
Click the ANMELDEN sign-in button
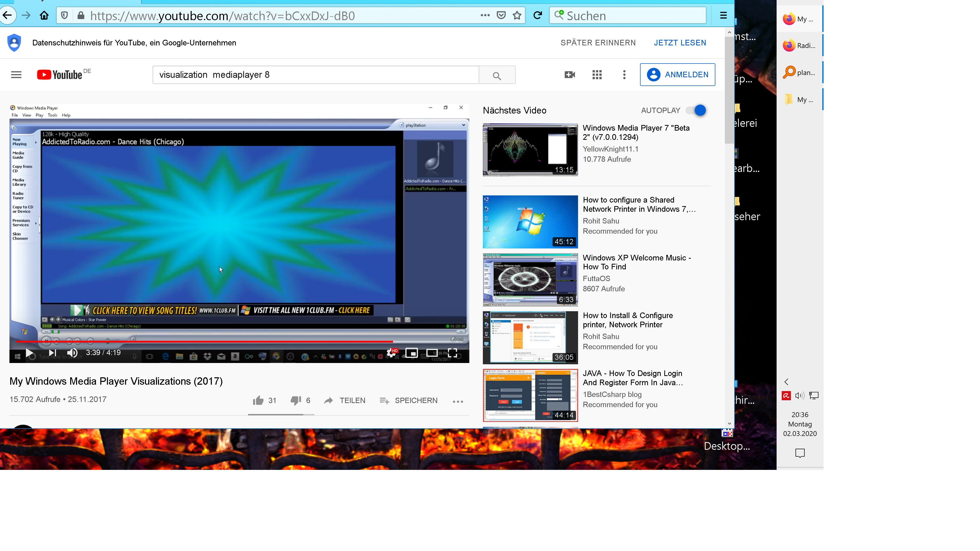(x=678, y=74)
